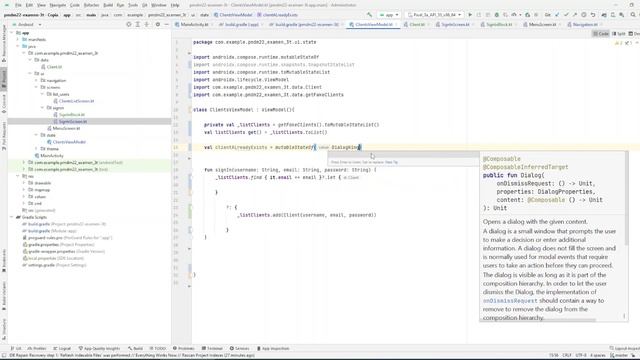This screenshot has height=360, width=640.
Task: Open Project panel settings gear
Action: tap(158, 24)
